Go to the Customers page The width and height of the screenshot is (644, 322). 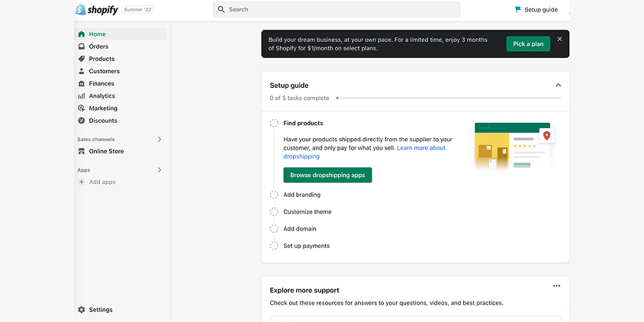[121, 71]
